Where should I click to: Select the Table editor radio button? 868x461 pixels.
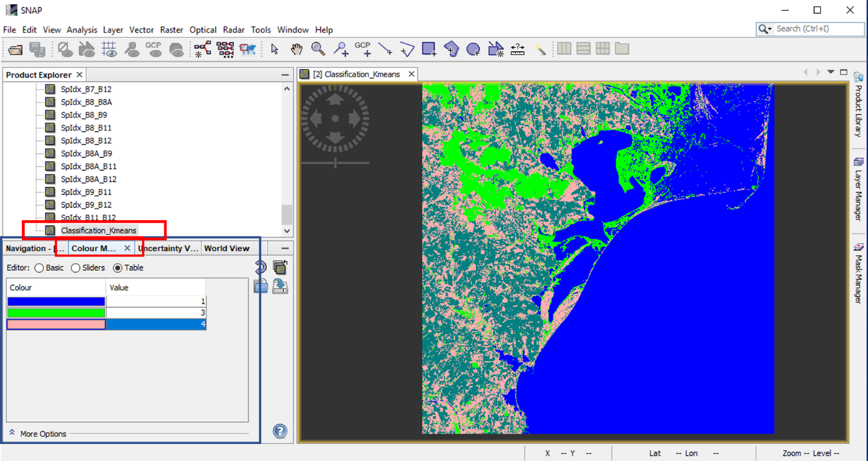(118, 268)
